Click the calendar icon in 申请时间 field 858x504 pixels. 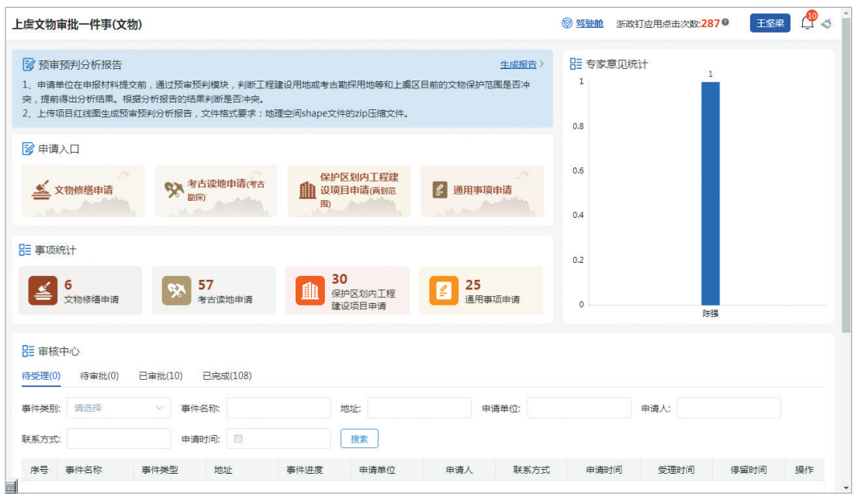click(x=238, y=439)
